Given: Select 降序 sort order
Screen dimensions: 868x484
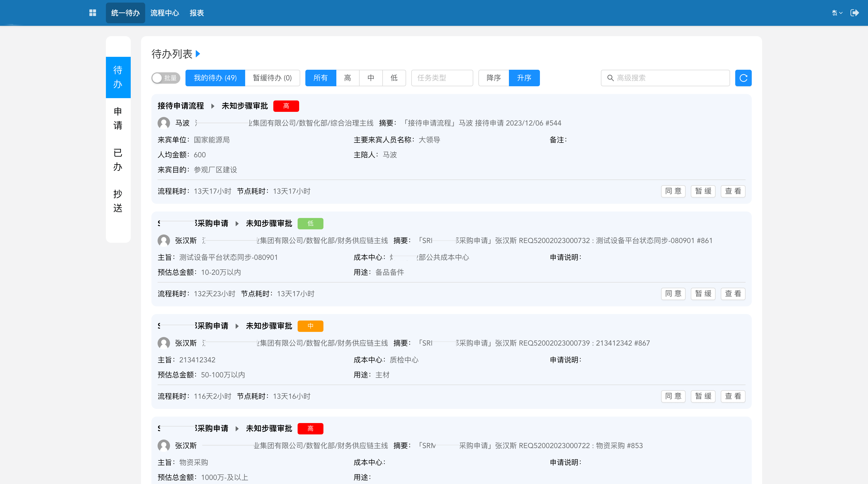Looking at the screenshot, I should click(493, 78).
